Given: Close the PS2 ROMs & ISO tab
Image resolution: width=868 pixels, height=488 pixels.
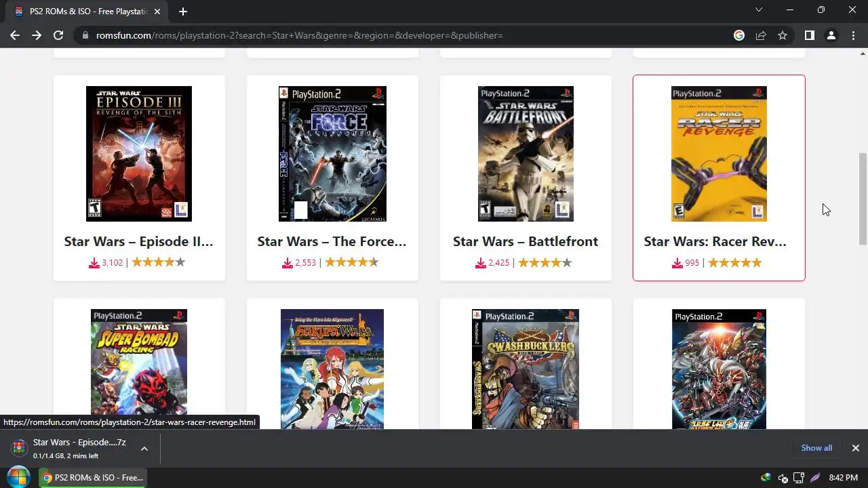Looking at the screenshot, I should pos(157,12).
